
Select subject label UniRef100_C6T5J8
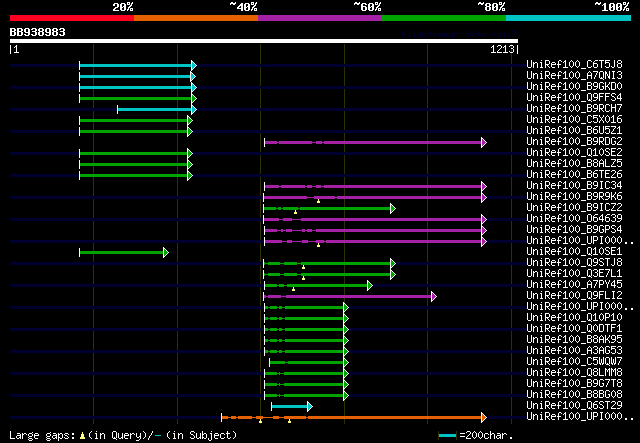coord(574,64)
